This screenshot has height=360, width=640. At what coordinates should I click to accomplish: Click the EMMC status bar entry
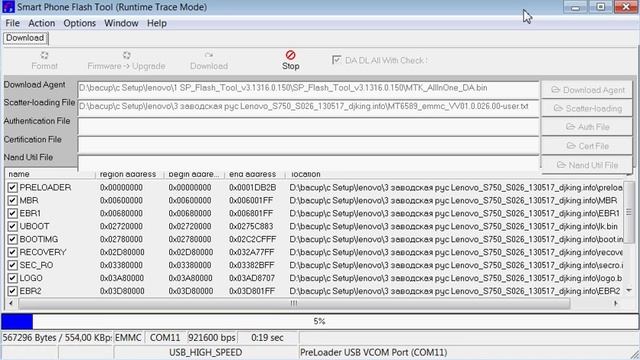tap(128, 338)
